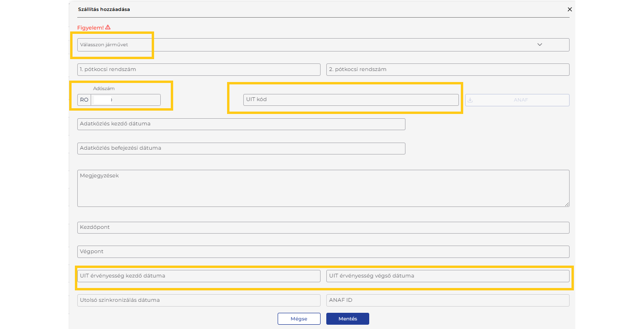Select the Kezdőpont input field
644x329 pixels.
323,227
